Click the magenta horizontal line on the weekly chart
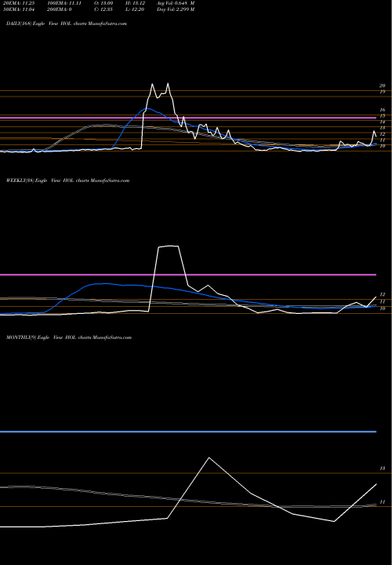 [x=188, y=275]
